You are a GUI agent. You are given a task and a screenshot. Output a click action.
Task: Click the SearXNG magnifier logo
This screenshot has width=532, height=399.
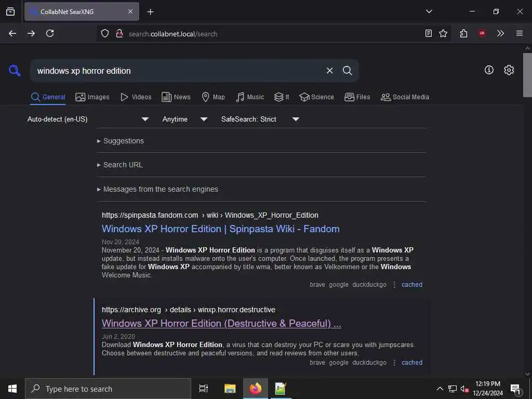point(15,71)
